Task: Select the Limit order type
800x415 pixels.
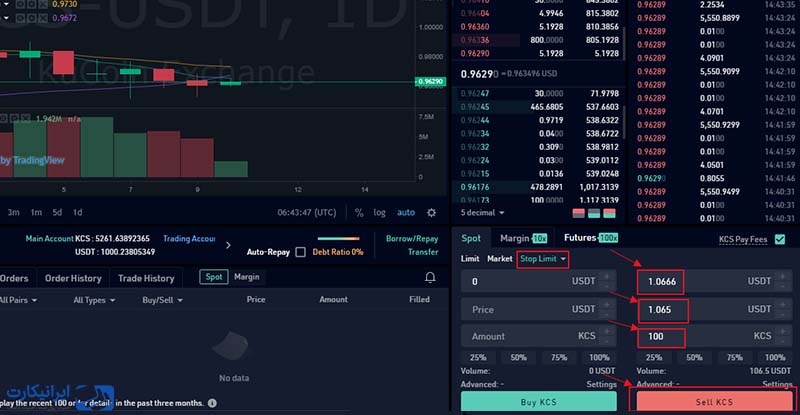Action: pos(470,259)
